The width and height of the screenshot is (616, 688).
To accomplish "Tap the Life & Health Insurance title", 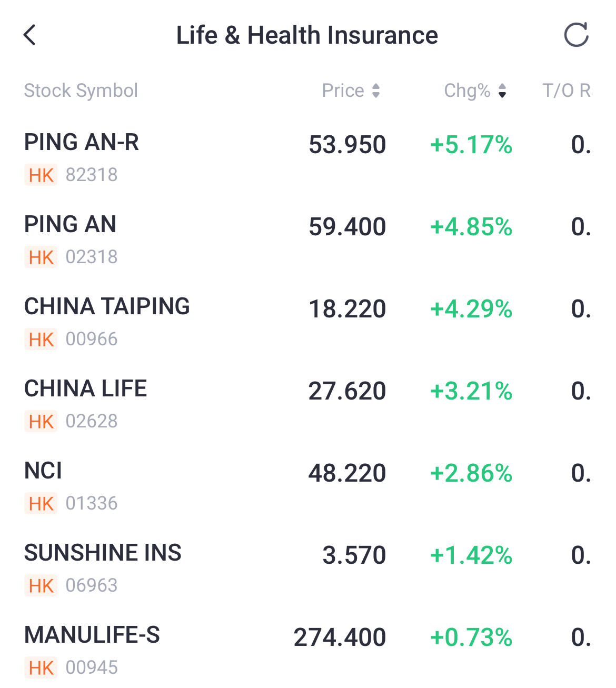I will (307, 35).
